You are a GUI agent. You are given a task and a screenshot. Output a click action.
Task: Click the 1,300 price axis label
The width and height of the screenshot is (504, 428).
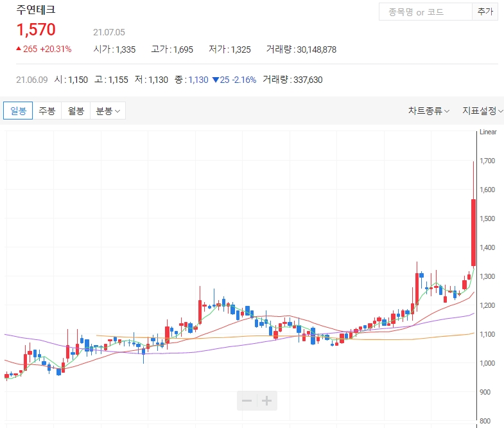tap(487, 276)
